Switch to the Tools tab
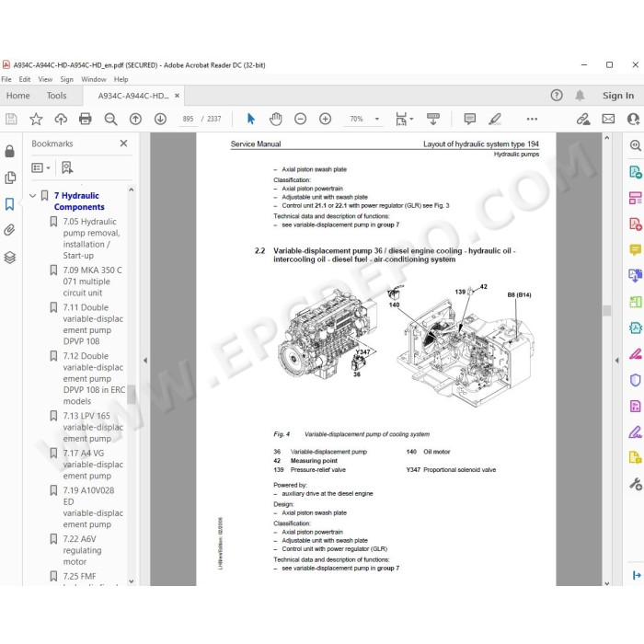Image resolution: width=644 pixels, height=644 pixels. tap(56, 96)
